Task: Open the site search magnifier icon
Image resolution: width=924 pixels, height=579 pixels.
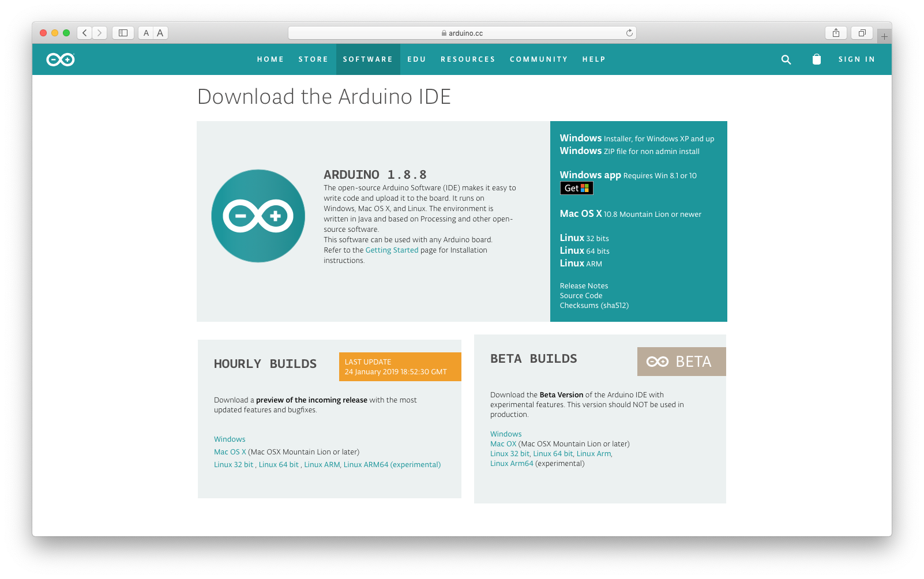Action: pyautogui.click(x=786, y=59)
